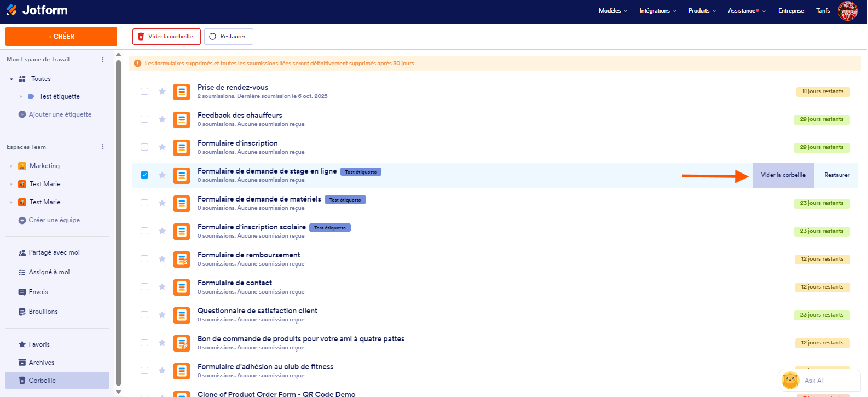The image size is (868, 397).
Task: Click form icon of Formulaire d'adhésion au club
Action: click(182, 371)
